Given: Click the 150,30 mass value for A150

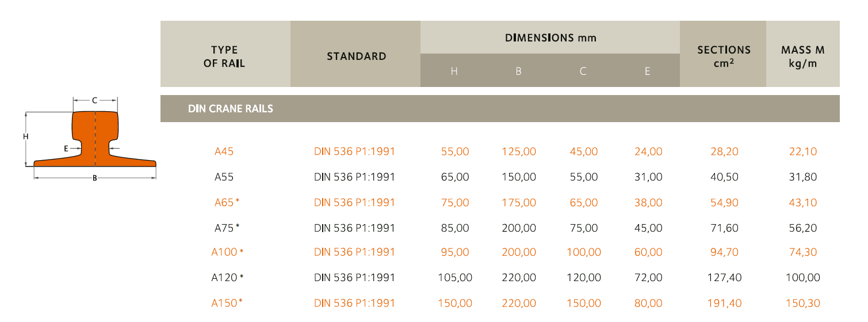Looking at the screenshot, I should click(802, 302).
